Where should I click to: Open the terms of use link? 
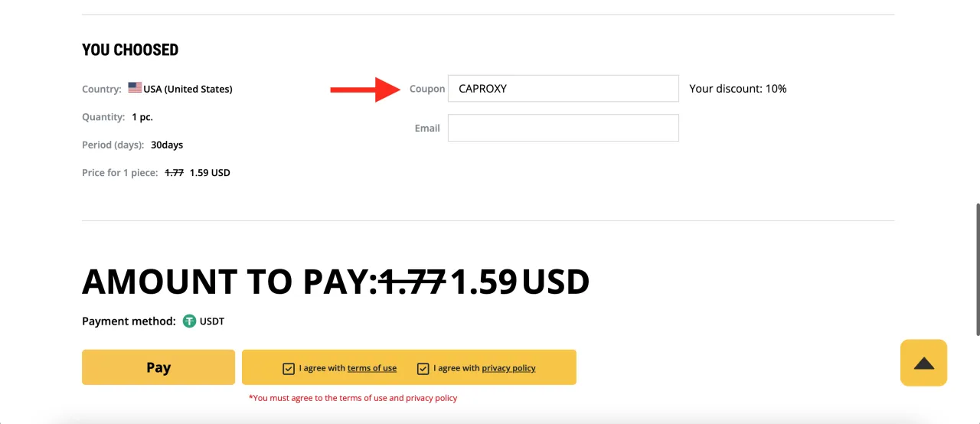(x=371, y=368)
